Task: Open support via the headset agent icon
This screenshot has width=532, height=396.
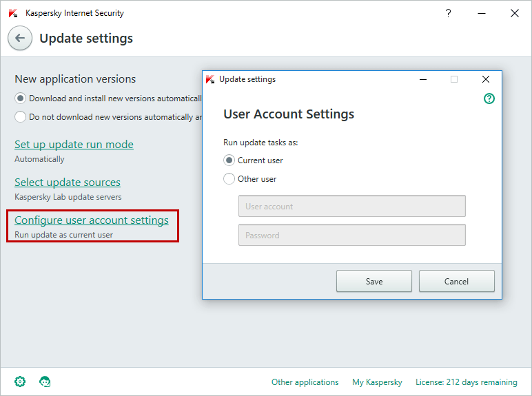Action: pyautogui.click(x=45, y=382)
